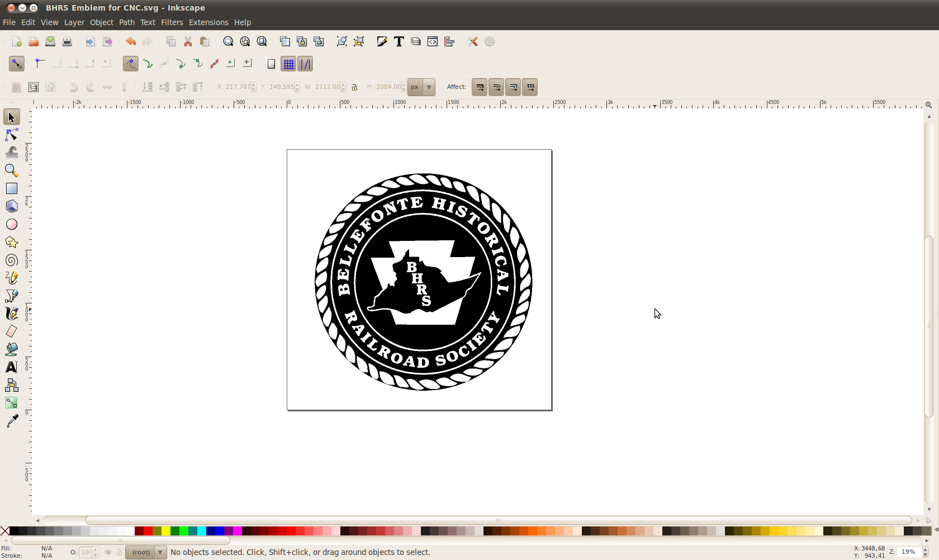The height and width of the screenshot is (560, 939).
Task: Open the Extensions menu
Action: pyautogui.click(x=208, y=22)
